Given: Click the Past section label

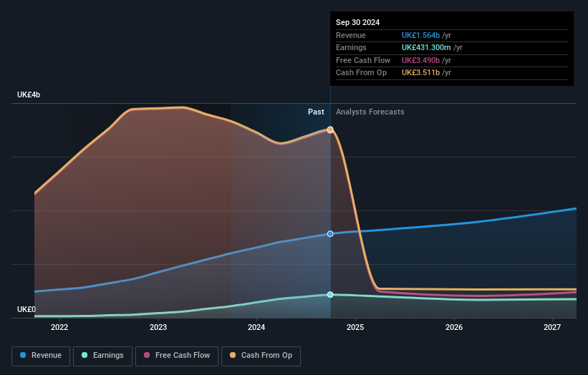Looking at the screenshot, I should [316, 112].
